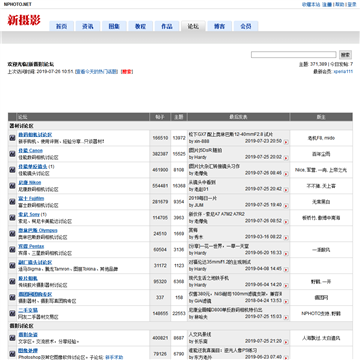Open newest member sperla111 profile link
Viewport: 360px width, 360px height.
(x=343, y=72)
